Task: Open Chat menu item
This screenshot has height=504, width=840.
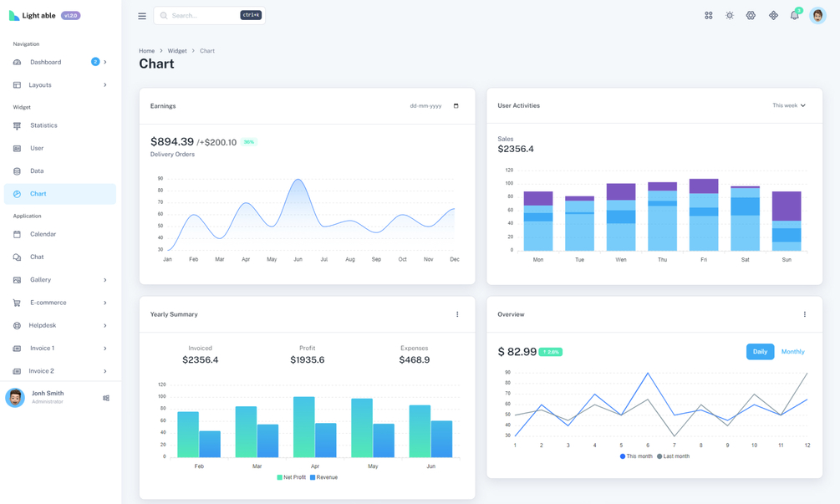Action: (x=60, y=257)
